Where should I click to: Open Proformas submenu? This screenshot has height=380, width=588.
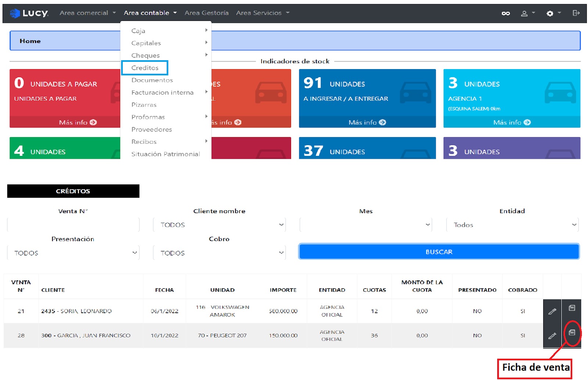(x=166, y=117)
